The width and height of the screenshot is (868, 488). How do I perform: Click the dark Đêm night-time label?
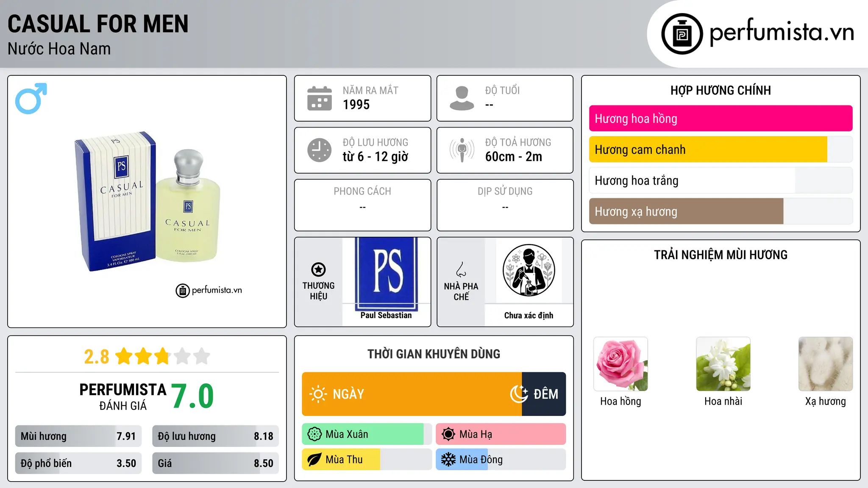pyautogui.click(x=546, y=394)
